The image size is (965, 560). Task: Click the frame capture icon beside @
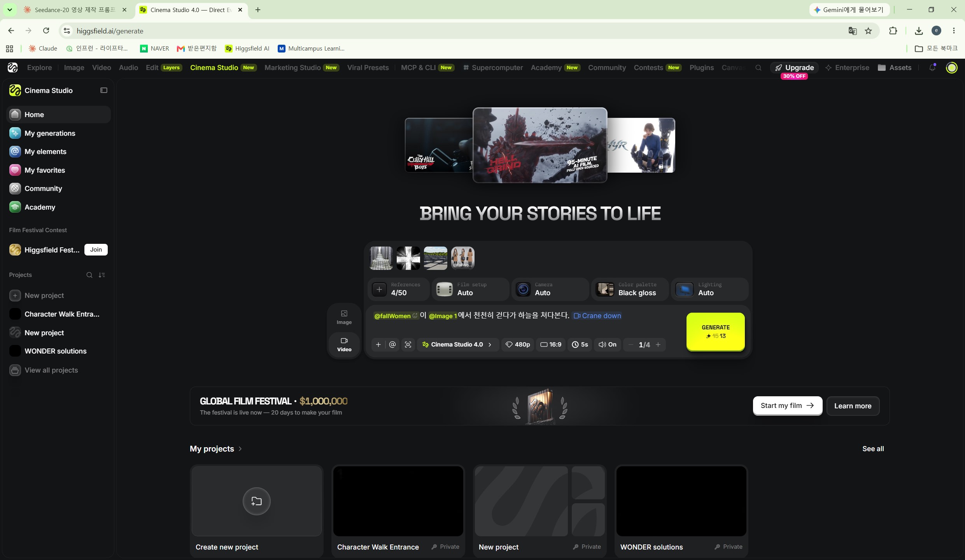[408, 345]
